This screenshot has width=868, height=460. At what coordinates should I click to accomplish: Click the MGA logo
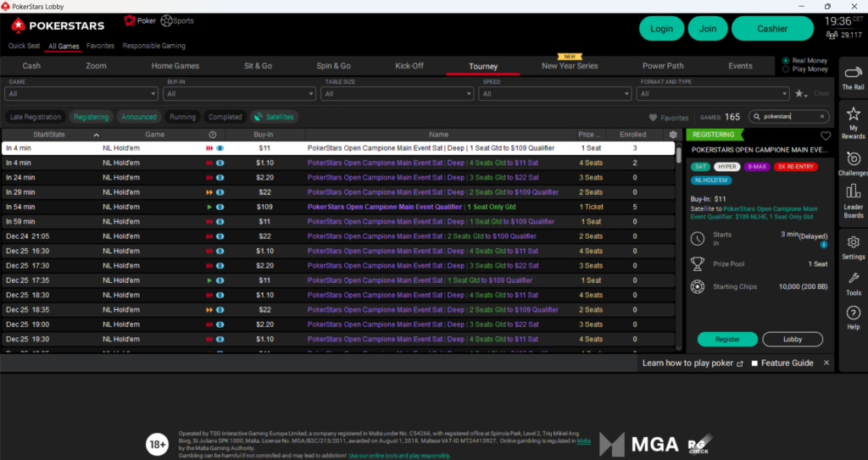639,445
